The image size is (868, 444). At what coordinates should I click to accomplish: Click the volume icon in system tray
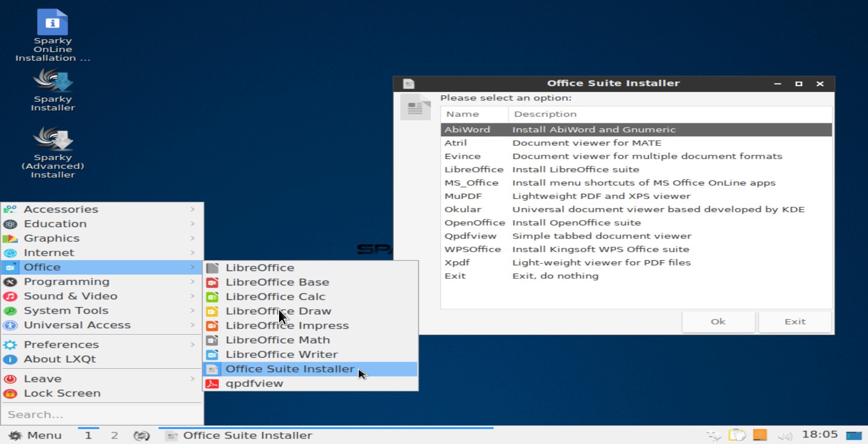click(785, 435)
